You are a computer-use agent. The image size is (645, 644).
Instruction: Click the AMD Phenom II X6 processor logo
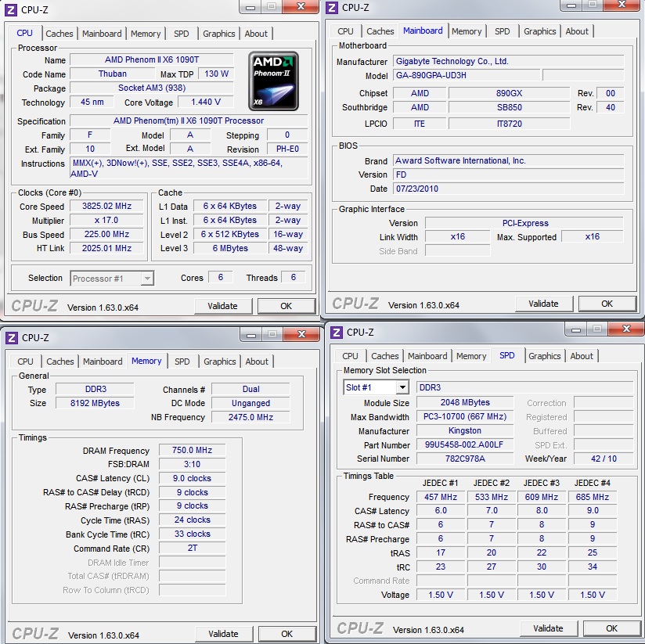pyautogui.click(x=273, y=81)
